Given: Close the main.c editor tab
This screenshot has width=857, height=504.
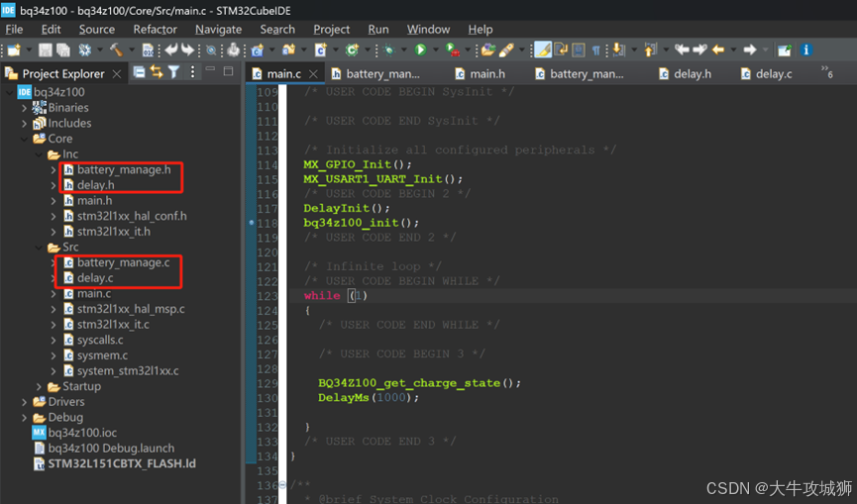Looking at the screenshot, I should 313,73.
